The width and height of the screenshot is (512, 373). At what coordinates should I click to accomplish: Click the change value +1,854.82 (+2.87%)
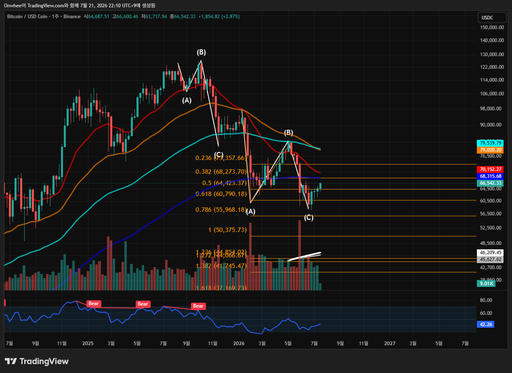pyautogui.click(x=219, y=16)
